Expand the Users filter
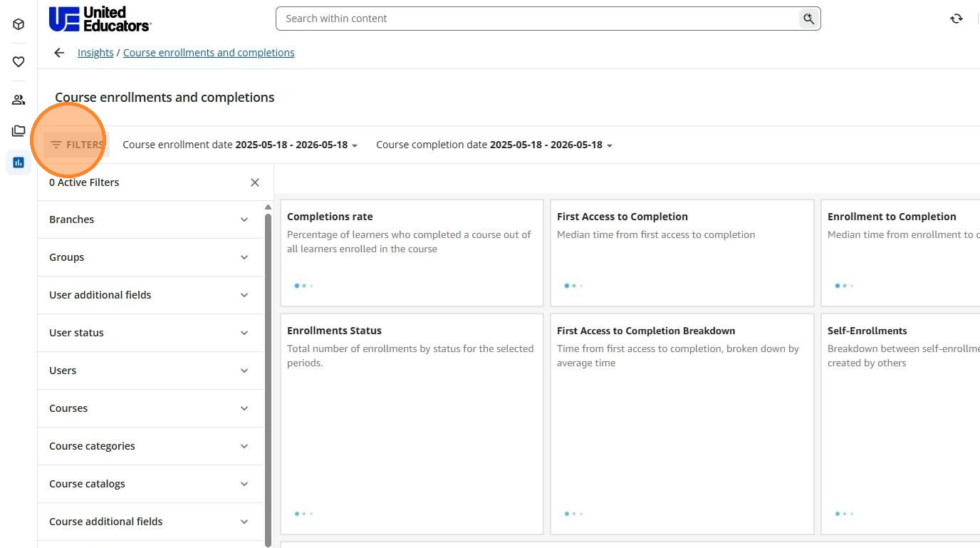Image resolution: width=980 pixels, height=548 pixels. [150, 371]
